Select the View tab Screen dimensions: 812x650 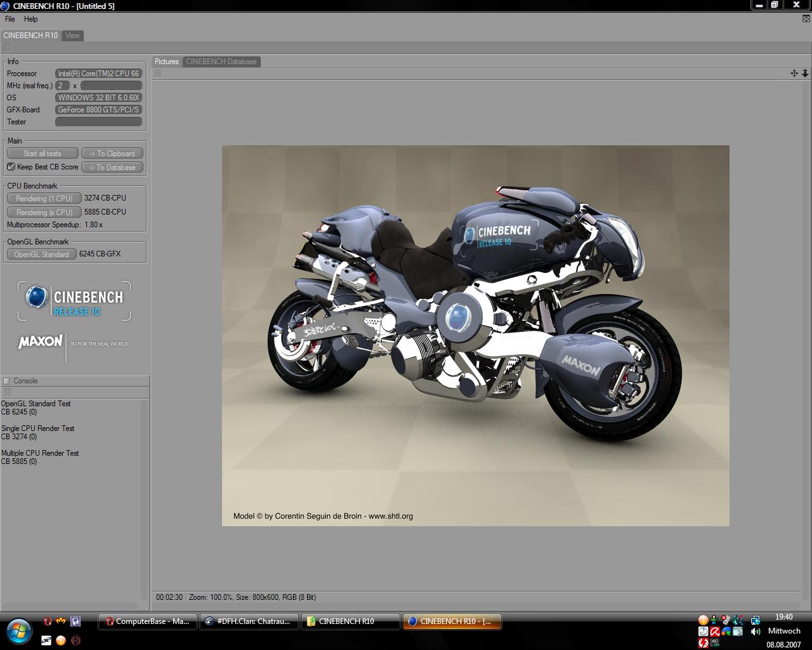(72, 36)
